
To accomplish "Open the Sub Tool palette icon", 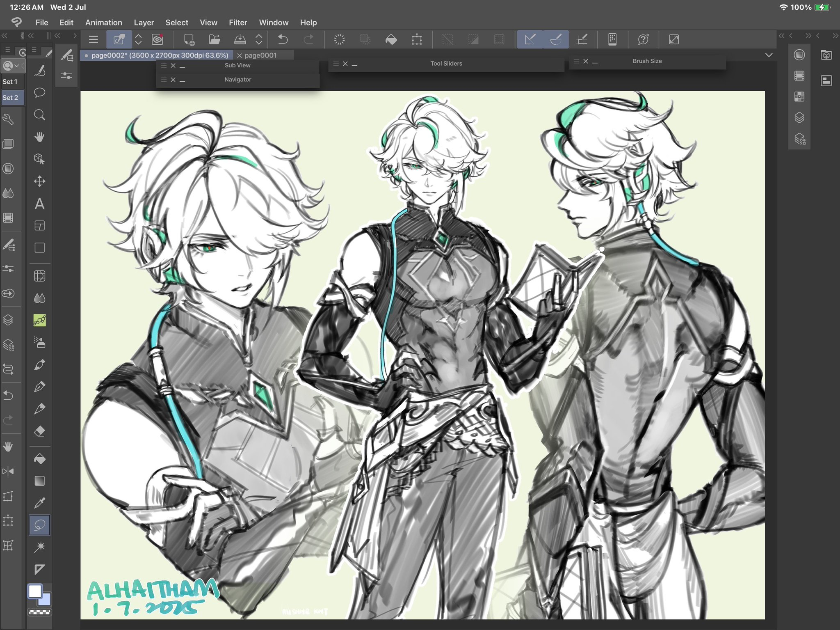I will click(66, 55).
